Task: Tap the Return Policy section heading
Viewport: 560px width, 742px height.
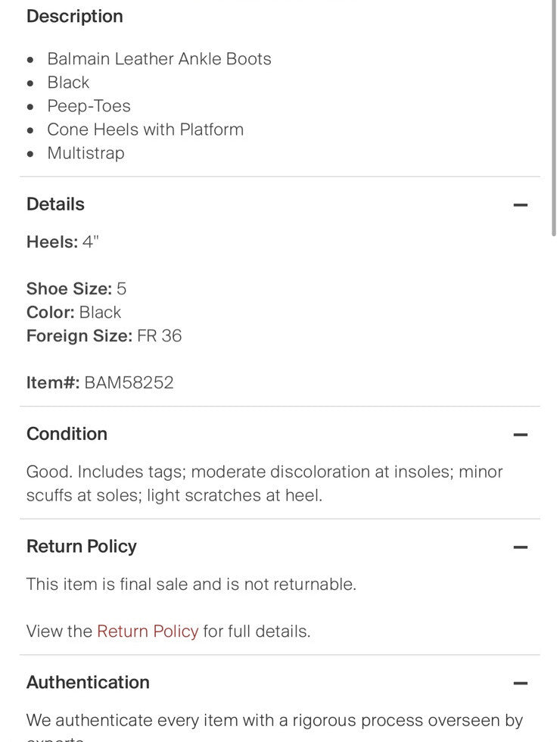Action: [x=81, y=547]
